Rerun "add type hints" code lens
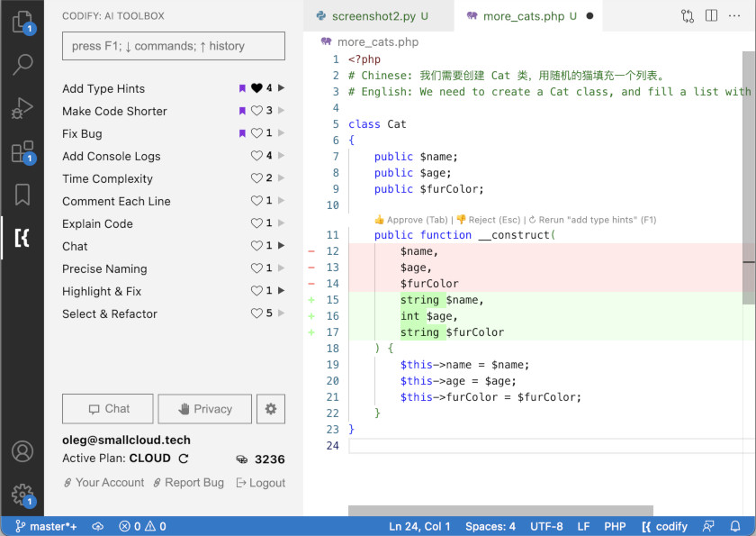The image size is (756, 536). pos(592,220)
